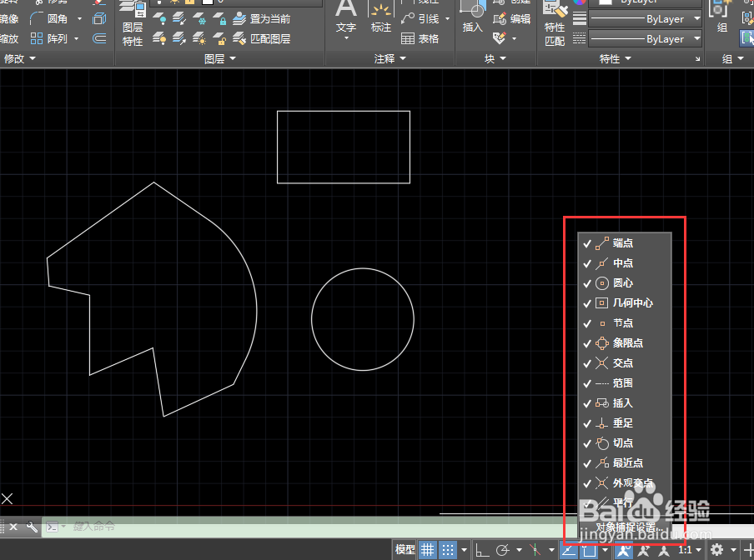This screenshot has width=754, height=560.
Task: Click the offset icon beside 阵列
Action: coord(99,38)
